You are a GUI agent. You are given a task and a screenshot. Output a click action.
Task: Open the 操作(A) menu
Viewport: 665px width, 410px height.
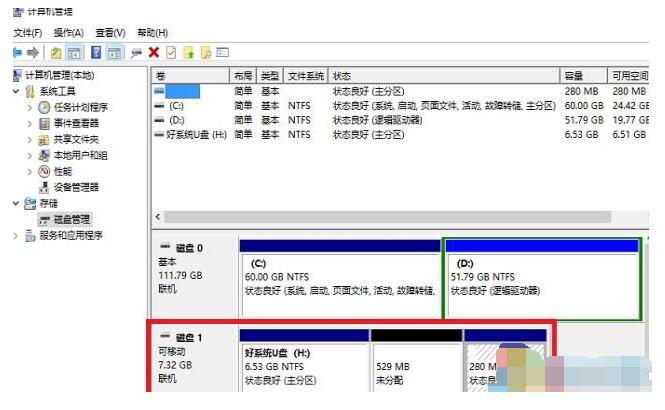pyautogui.click(x=69, y=33)
